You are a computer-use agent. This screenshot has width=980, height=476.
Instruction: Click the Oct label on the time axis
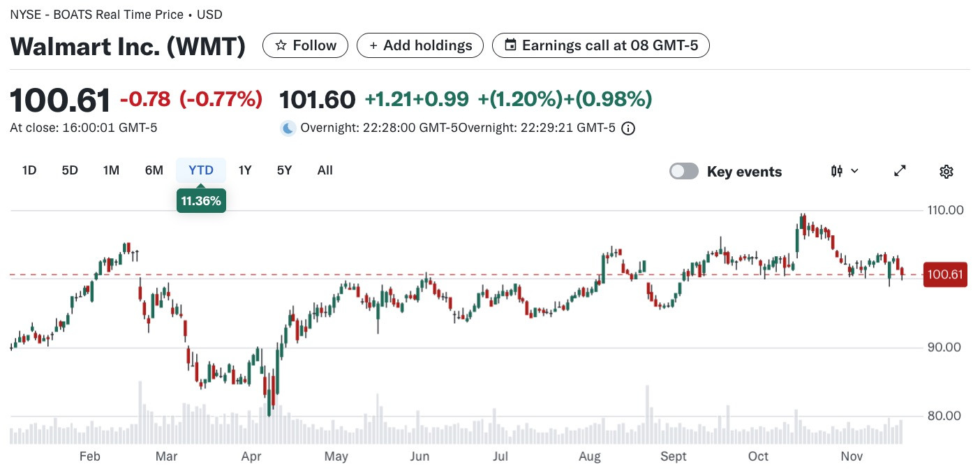758,456
